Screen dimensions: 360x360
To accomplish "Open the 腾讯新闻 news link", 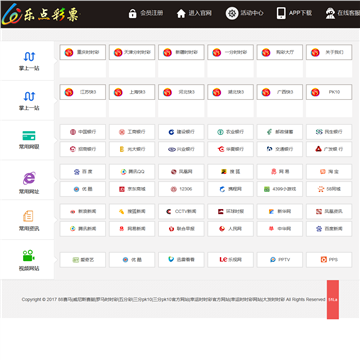I will tap(83, 229).
